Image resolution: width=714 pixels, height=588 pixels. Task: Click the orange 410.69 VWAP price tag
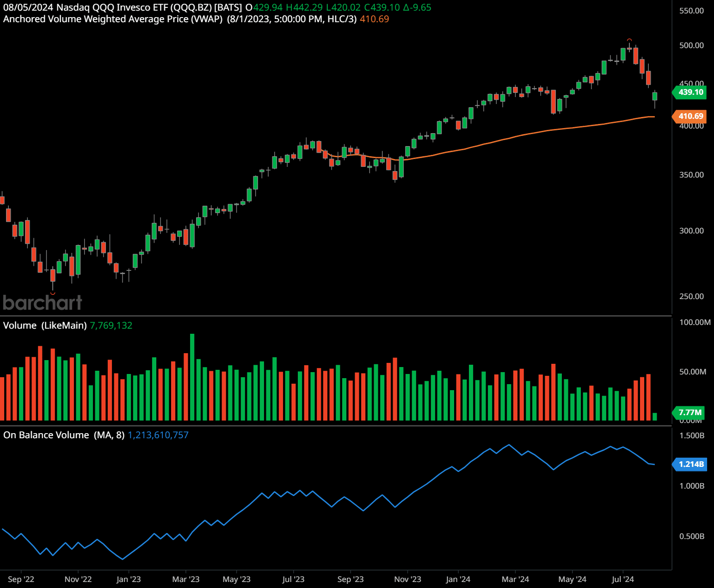coord(690,116)
